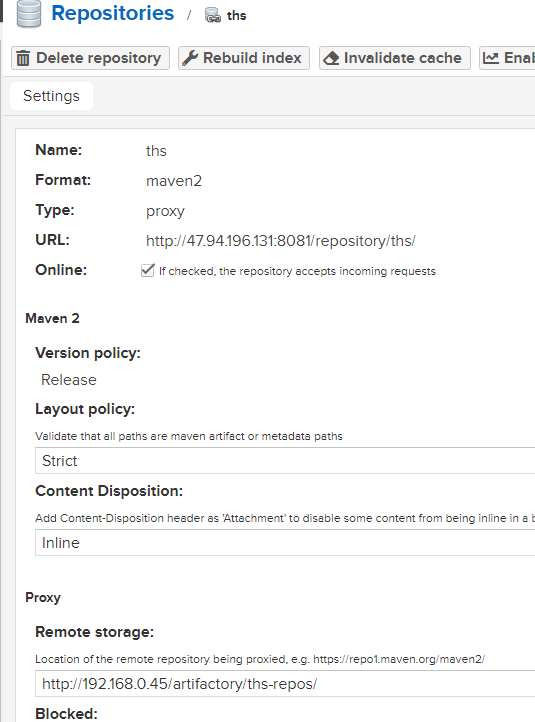Screen dimensions: 535x722
Task: Click the Repositories database icon
Action: click(x=29, y=14)
